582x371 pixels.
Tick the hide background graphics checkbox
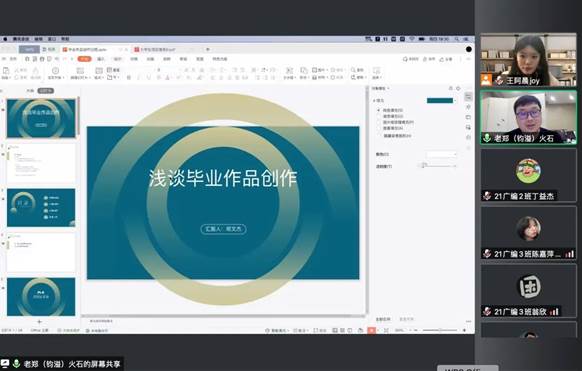click(395, 136)
